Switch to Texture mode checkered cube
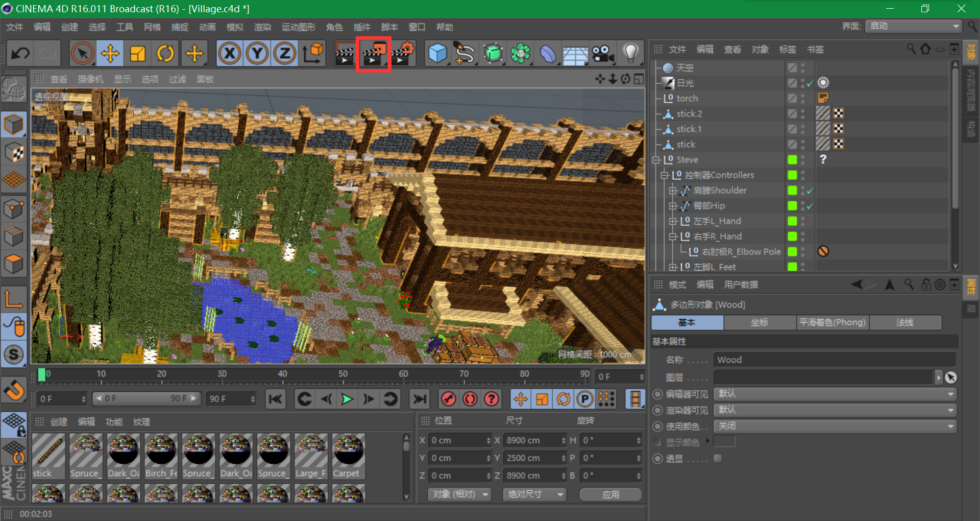The height and width of the screenshot is (521, 980). (x=14, y=152)
